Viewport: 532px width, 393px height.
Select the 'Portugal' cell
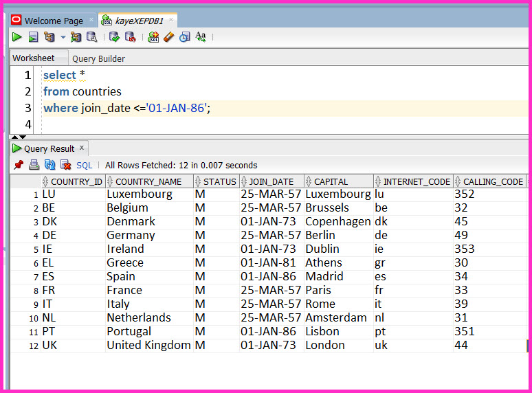click(149, 332)
